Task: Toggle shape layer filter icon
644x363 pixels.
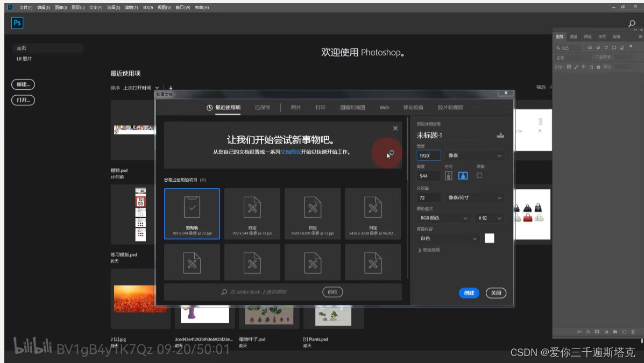Action: tap(614, 48)
